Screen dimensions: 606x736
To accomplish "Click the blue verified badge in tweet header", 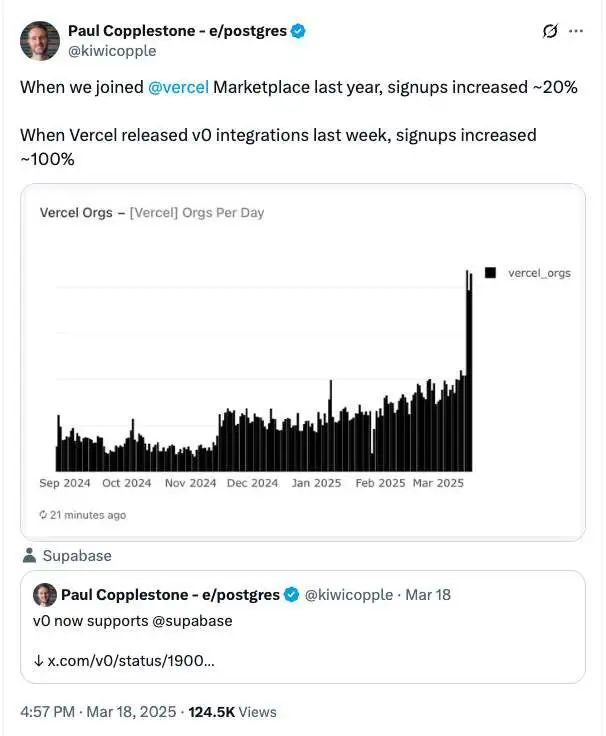I will tap(298, 31).
